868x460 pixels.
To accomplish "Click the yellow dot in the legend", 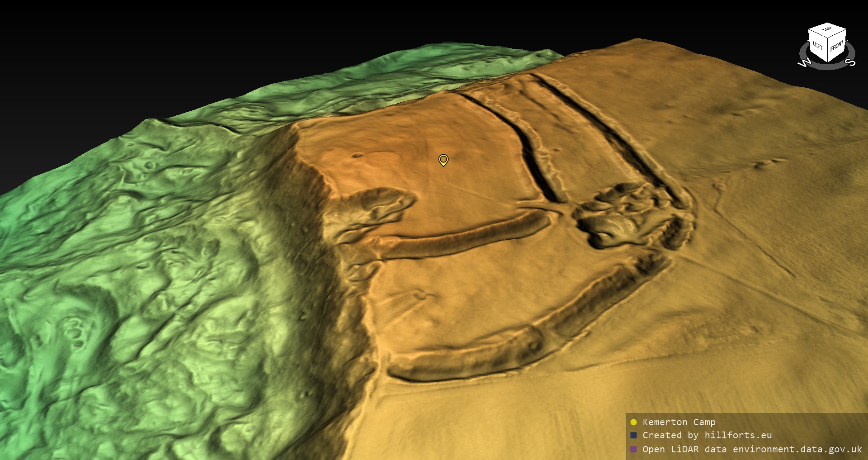I will tap(633, 422).
